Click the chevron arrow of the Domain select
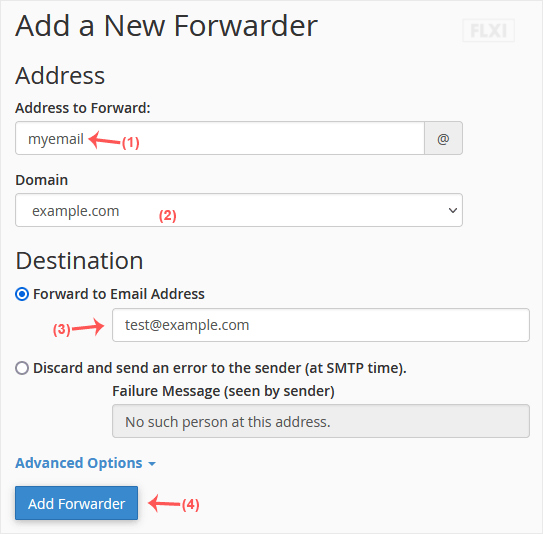Viewport: 543px width, 534px height. [x=453, y=210]
